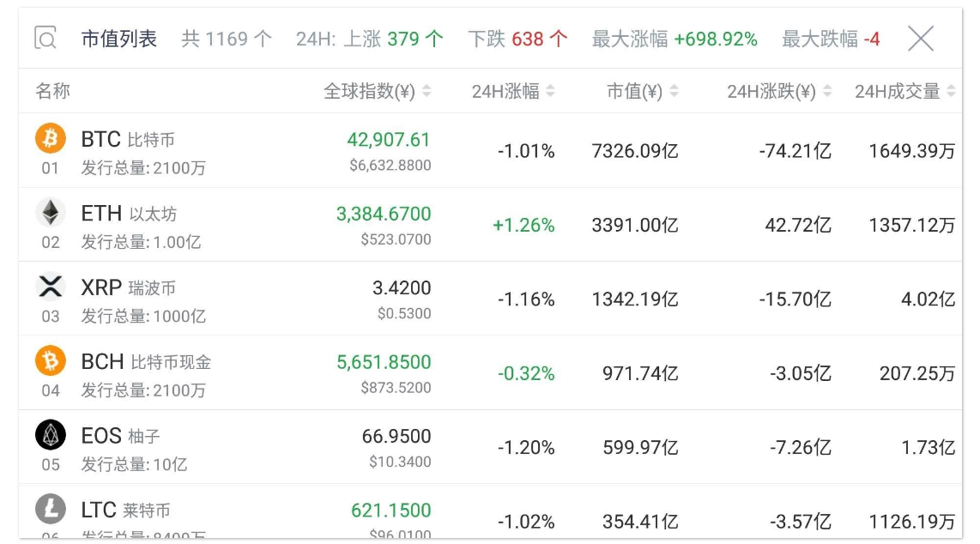The height and width of the screenshot is (544, 980).
Task: Click BCH market cap 971.74亿
Action: click(641, 373)
